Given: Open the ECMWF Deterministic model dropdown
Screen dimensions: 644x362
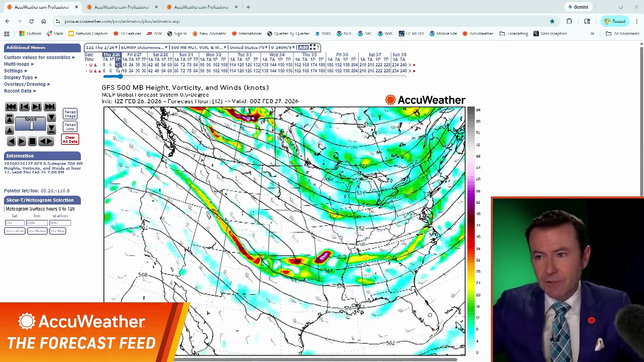Looking at the screenshot, I should [x=144, y=47].
